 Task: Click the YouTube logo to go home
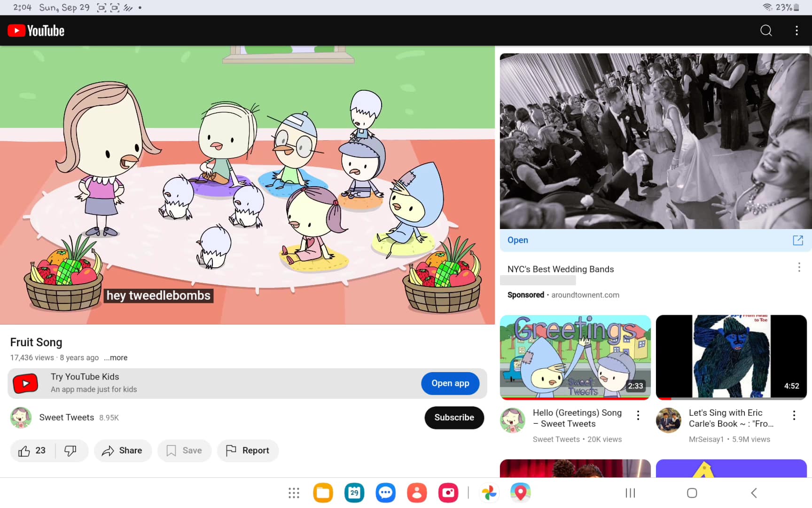pos(36,31)
